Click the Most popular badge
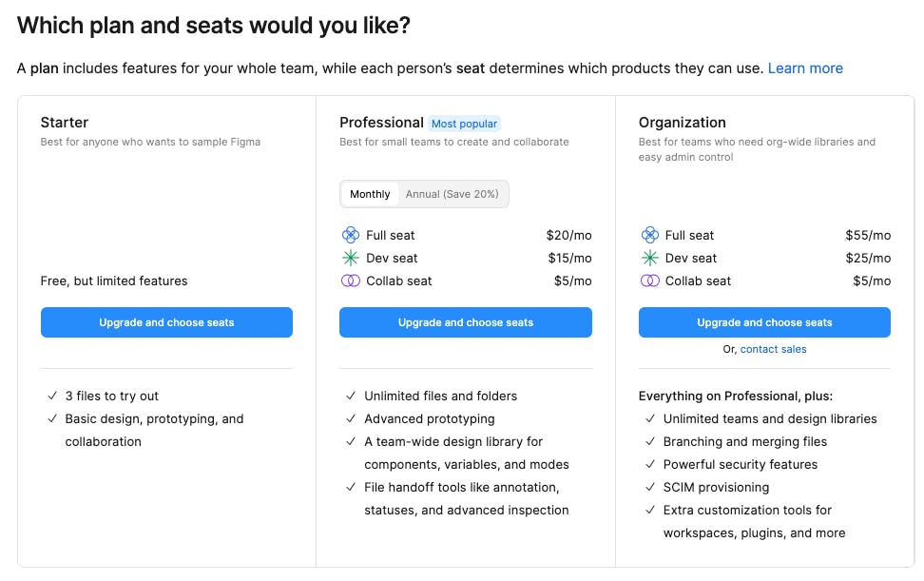 point(465,124)
